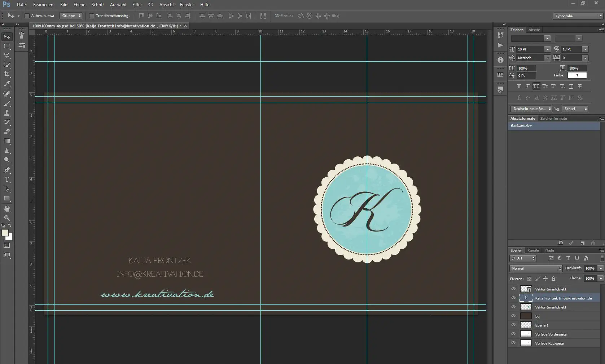The image size is (605, 364).
Task: Hide the bg layer
Action: tap(513, 316)
